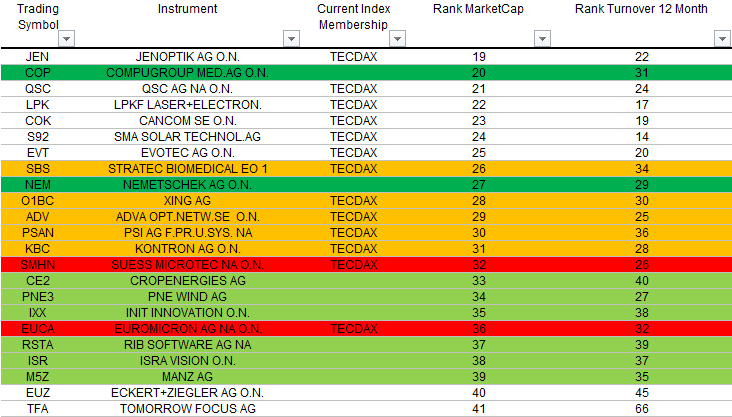Click the PNE3 symbol cell
This screenshot has width=732, height=417.
(37, 297)
